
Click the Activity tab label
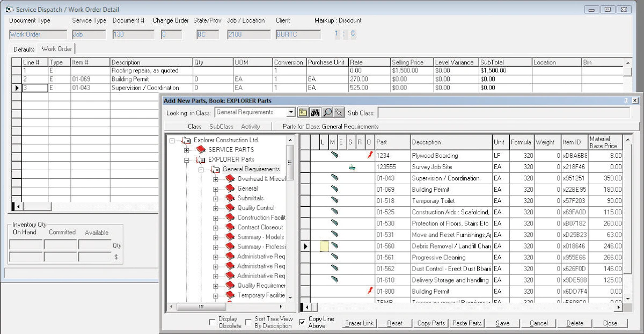[251, 127]
